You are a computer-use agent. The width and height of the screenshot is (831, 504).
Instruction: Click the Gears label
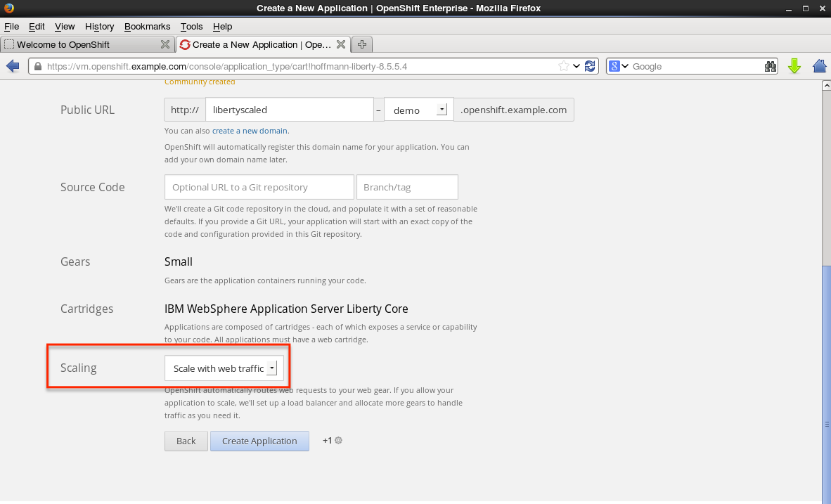[75, 261]
